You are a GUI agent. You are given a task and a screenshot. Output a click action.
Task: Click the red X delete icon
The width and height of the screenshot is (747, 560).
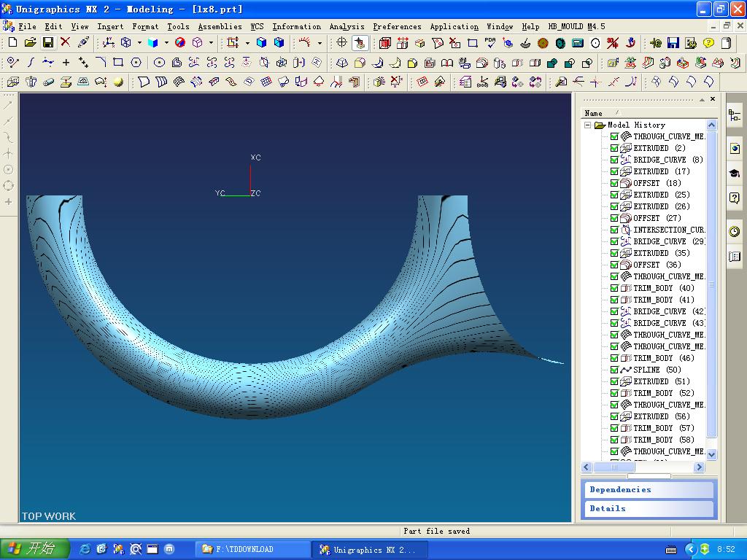(x=66, y=43)
